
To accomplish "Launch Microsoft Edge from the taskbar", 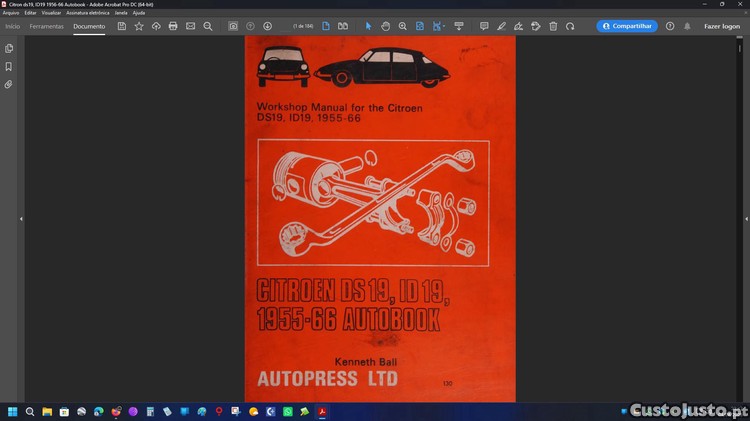I will coord(99,411).
